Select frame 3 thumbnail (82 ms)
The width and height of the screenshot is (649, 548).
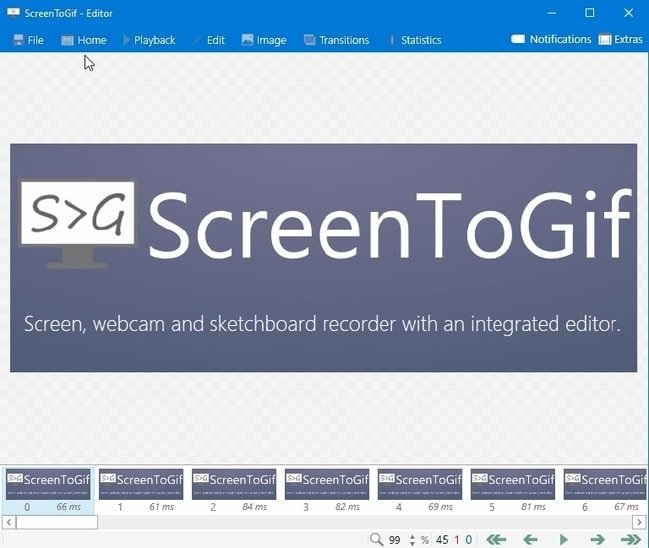point(327,491)
